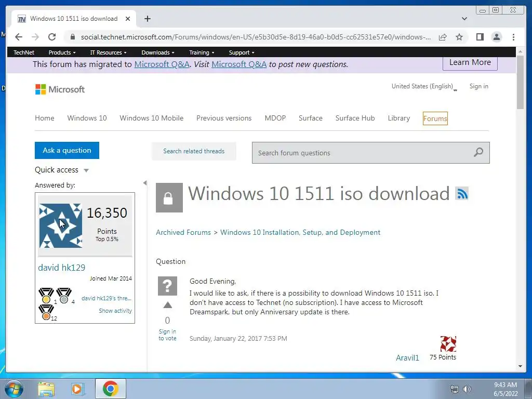Open the Windows Start button
Viewport: 532px width, 399px height.
(x=14, y=389)
